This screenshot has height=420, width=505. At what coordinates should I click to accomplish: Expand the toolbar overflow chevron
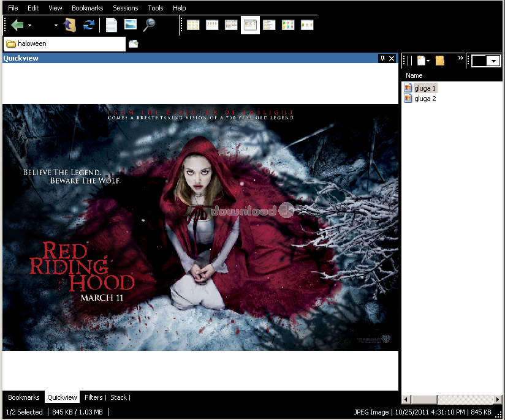[x=460, y=58]
